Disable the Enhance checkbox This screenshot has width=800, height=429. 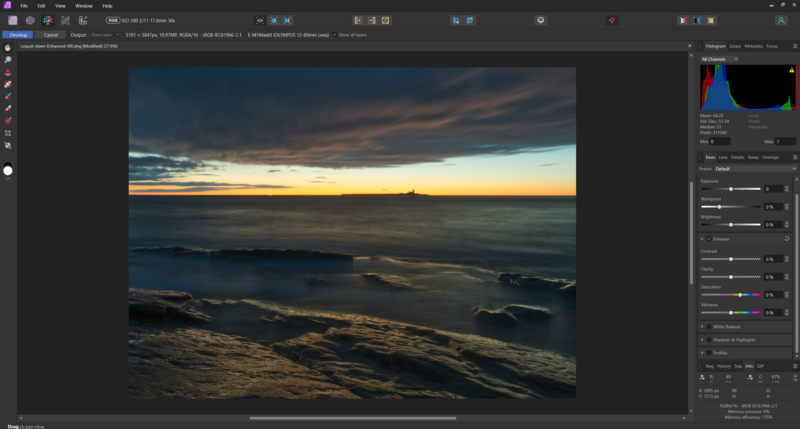pos(709,239)
